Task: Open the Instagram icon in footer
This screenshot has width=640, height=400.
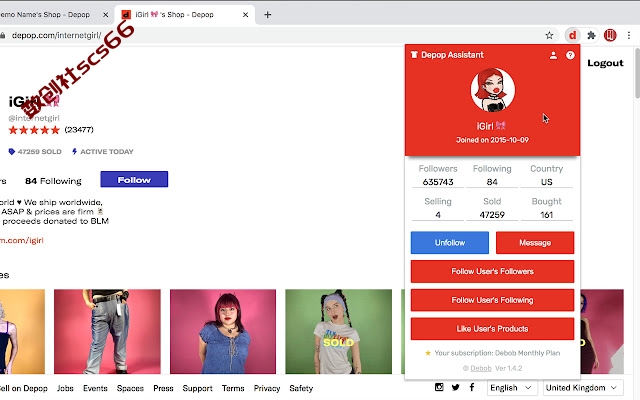Action: point(439,387)
